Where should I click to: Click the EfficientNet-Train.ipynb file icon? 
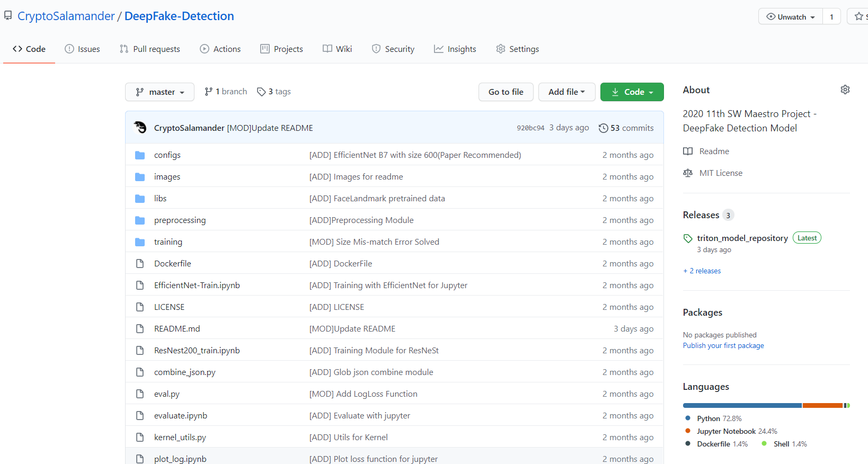pyautogui.click(x=140, y=285)
